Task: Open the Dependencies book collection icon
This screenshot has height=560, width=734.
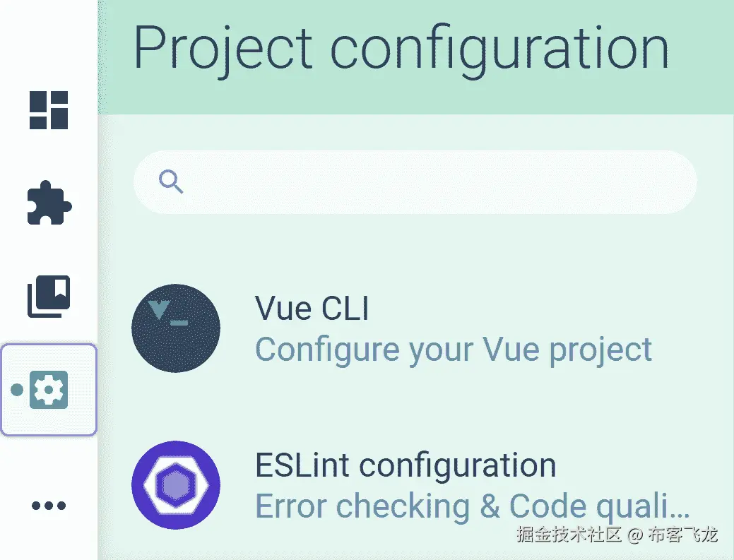Action: click(49, 296)
